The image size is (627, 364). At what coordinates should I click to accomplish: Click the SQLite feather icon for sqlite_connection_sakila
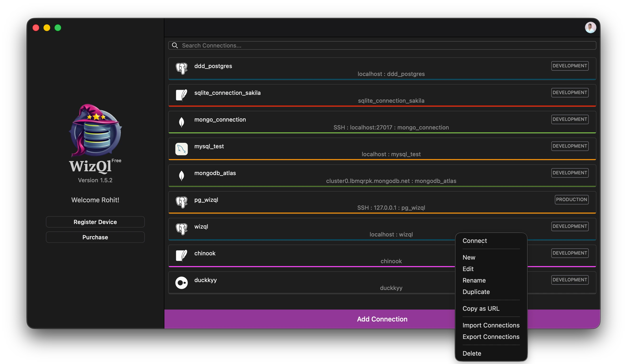click(181, 95)
